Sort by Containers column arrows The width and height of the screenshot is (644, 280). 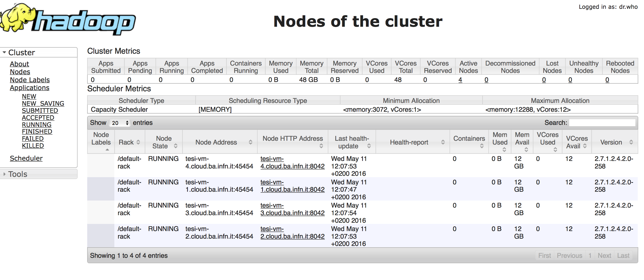click(482, 146)
